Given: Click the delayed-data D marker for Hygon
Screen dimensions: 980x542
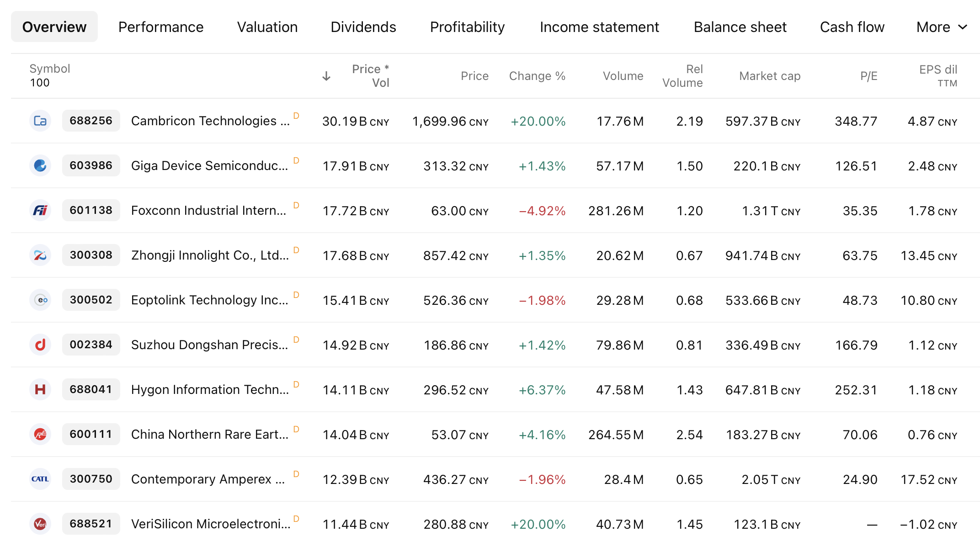Looking at the screenshot, I should [296, 384].
